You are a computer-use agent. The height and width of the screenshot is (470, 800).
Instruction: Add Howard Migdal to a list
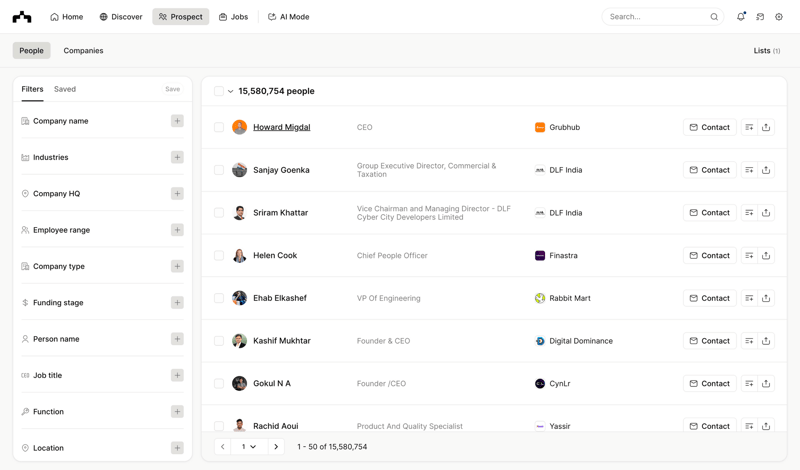coord(749,127)
